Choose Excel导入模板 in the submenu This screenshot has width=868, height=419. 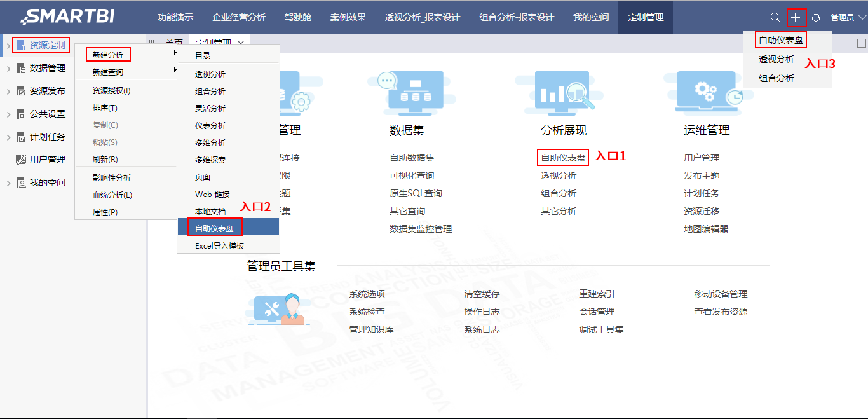(219, 245)
